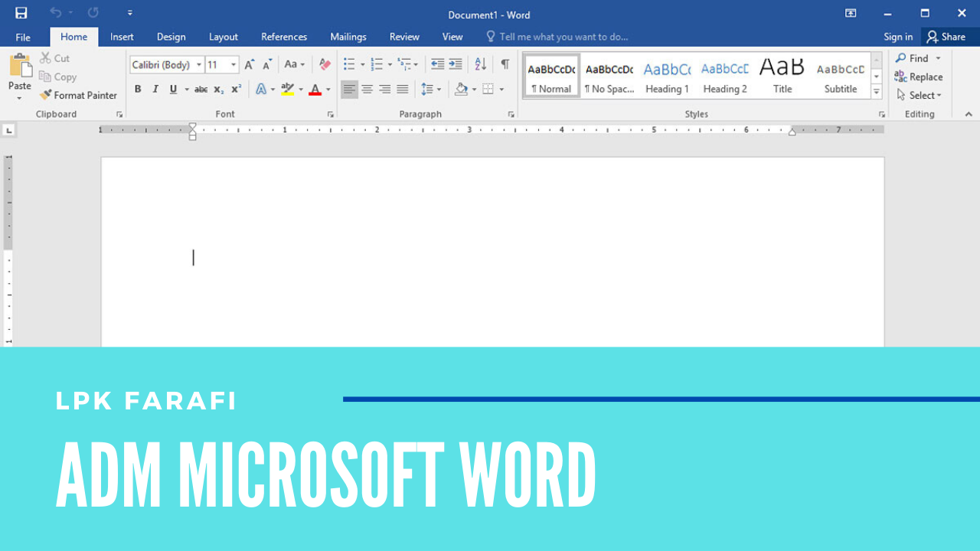980x551 pixels.
Task: Apply the red font color
Action: coord(315,90)
